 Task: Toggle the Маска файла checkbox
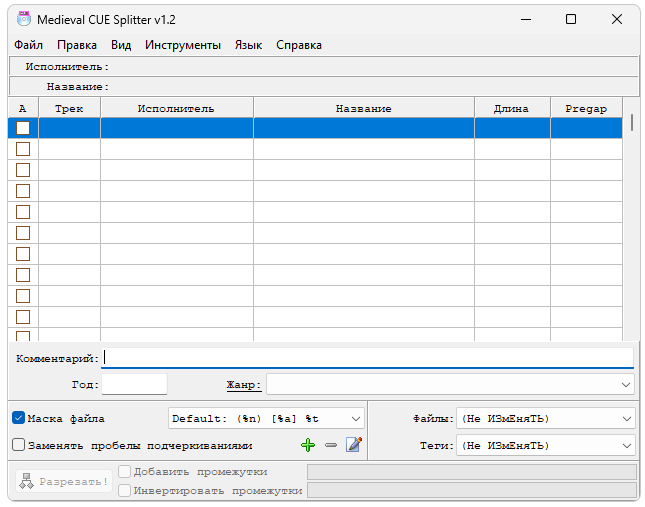[19, 418]
